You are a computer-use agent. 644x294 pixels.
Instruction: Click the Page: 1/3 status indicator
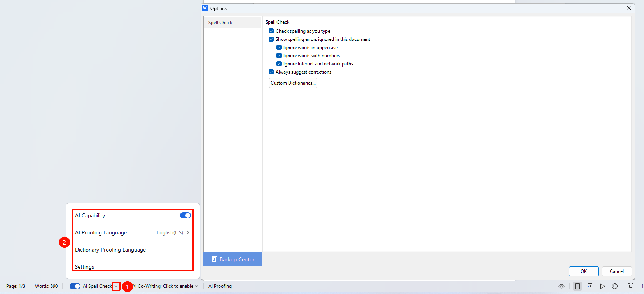tap(16, 286)
